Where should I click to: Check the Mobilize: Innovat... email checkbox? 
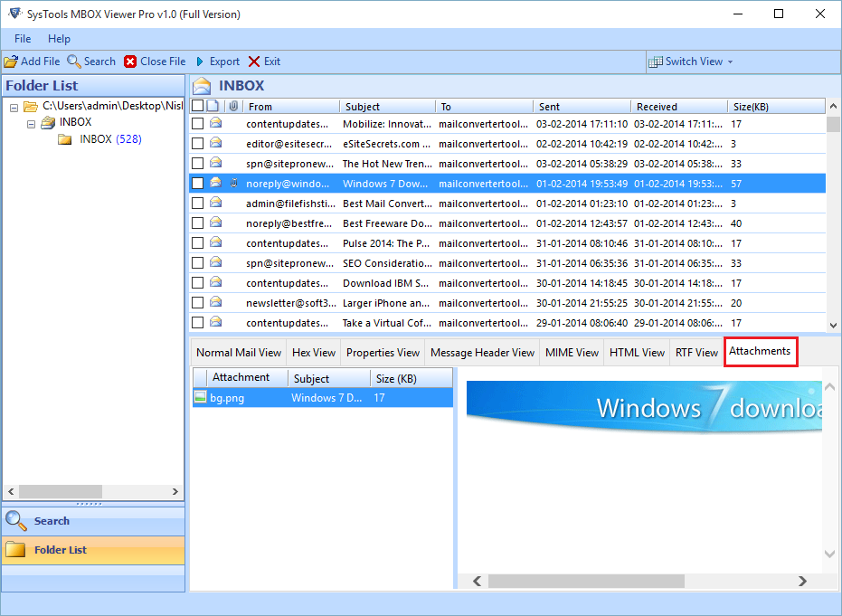pyautogui.click(x=197, y=124)
